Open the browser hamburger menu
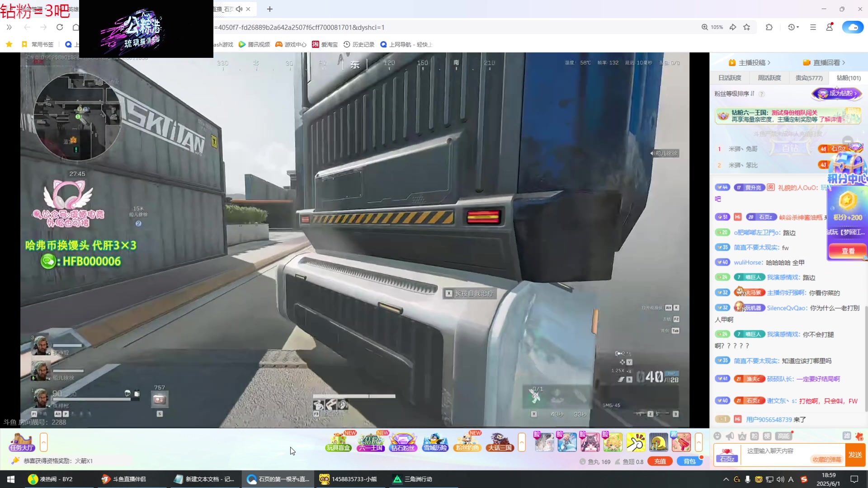 [x=813, y=27]
